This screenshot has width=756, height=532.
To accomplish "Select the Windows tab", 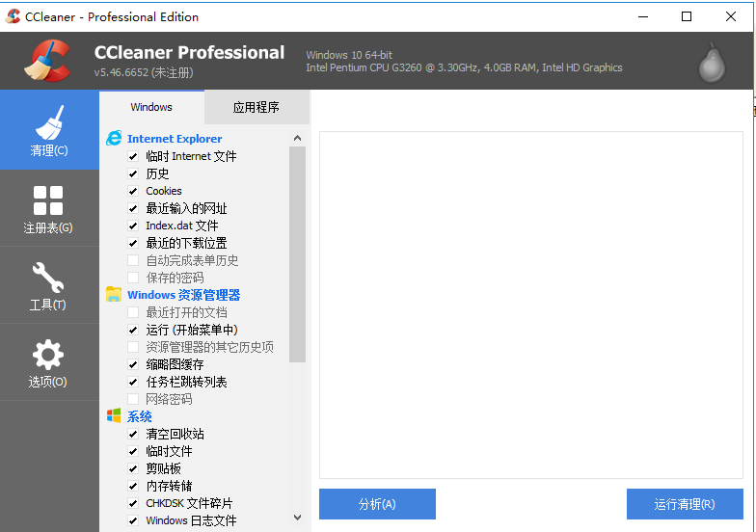I will pyautogui.click(x=151, y=107).
